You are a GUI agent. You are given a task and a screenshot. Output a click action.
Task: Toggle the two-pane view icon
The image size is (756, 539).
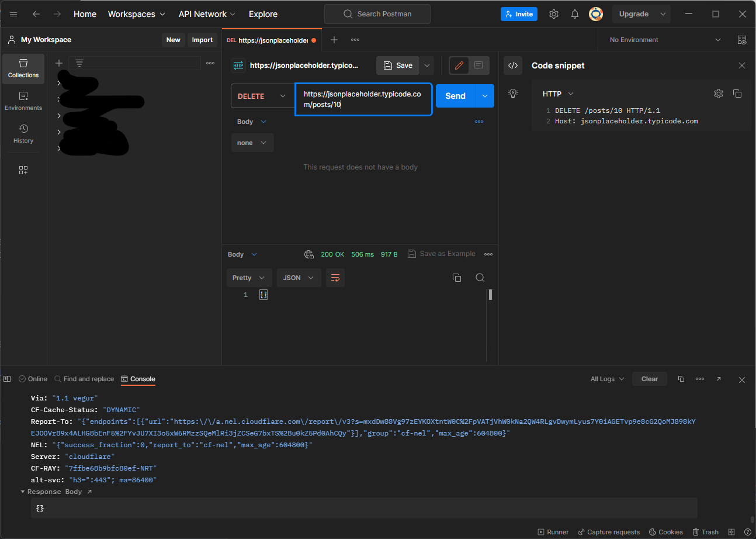coord(731,532)
